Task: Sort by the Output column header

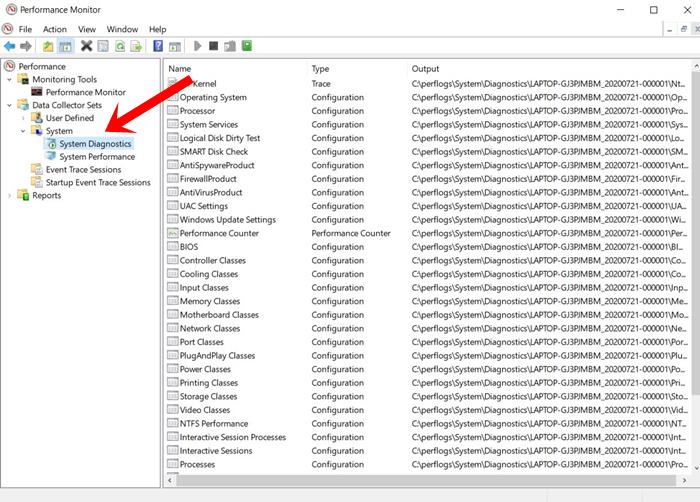Action: (x=550, y=69)
